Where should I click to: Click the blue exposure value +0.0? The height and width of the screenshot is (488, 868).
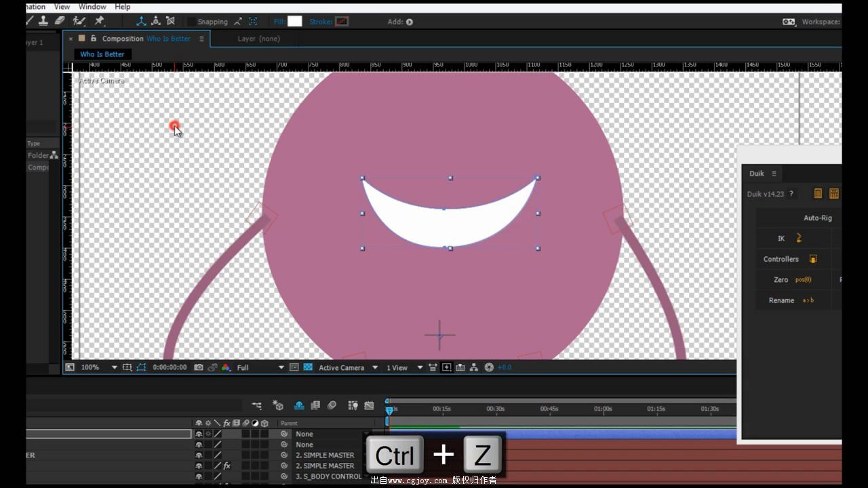(505, 367)
